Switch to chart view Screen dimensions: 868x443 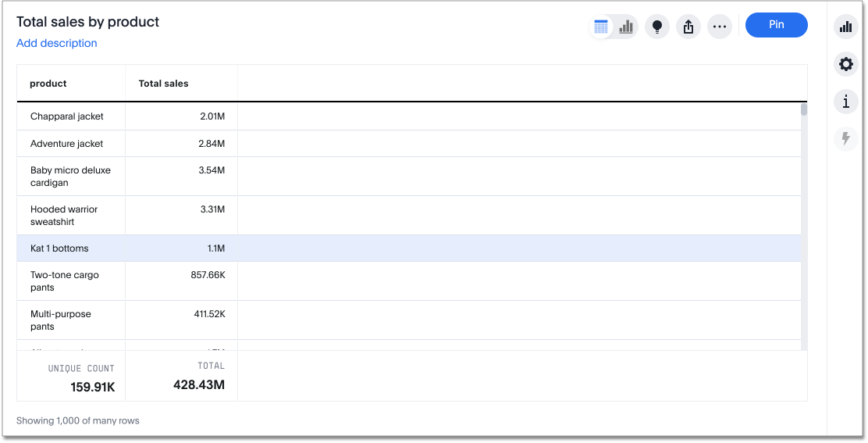[x=626, y=27]
